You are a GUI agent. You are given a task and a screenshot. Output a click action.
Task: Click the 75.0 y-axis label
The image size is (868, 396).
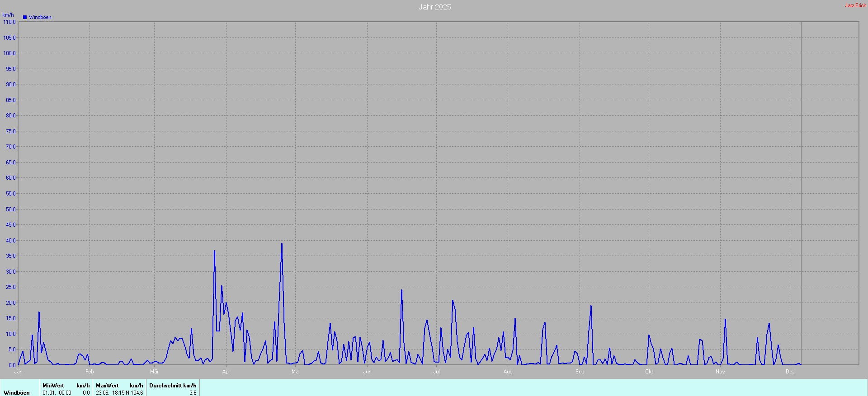(x=11, y=131)
